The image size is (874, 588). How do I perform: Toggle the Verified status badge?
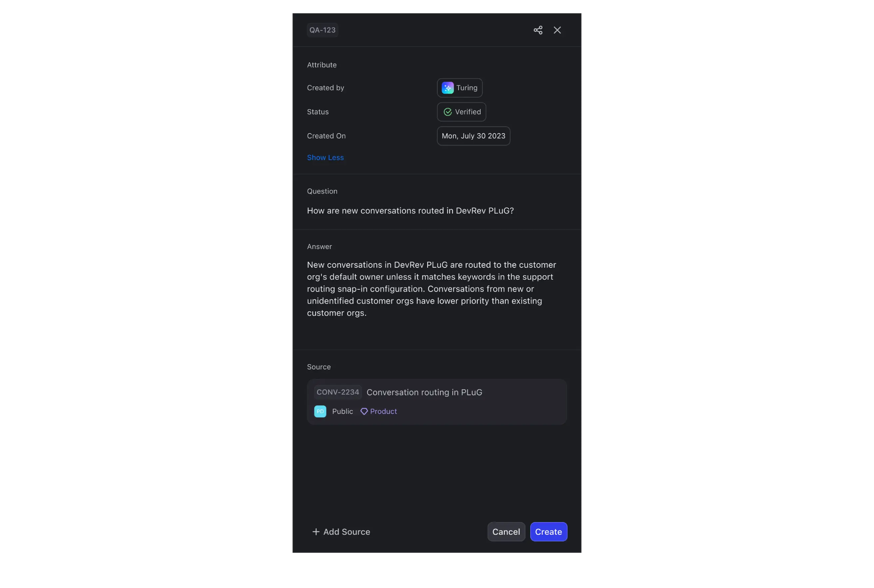tap(461, 112)
